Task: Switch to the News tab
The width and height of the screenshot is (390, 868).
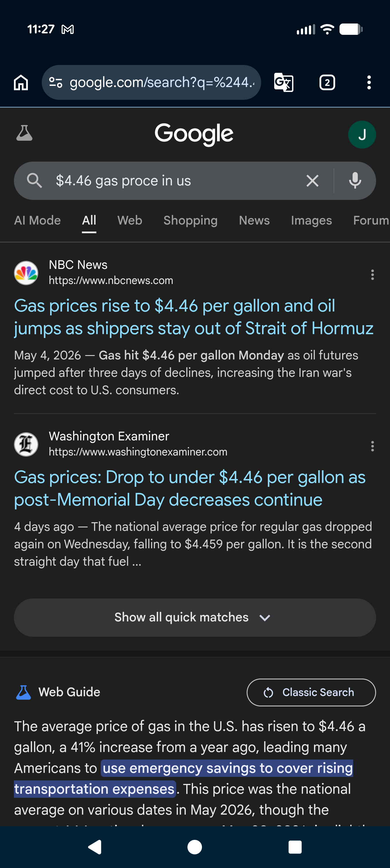Action: [x=254, y=220]
